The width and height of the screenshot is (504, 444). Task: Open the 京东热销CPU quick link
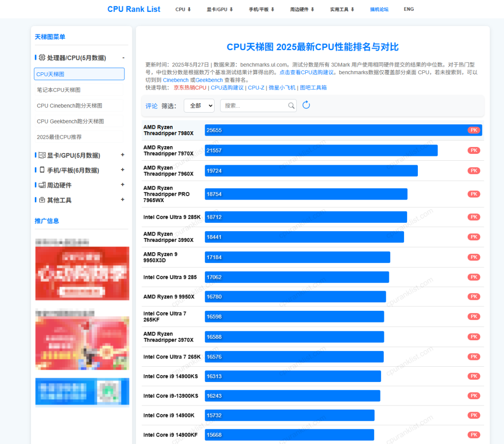click(189, 88)
